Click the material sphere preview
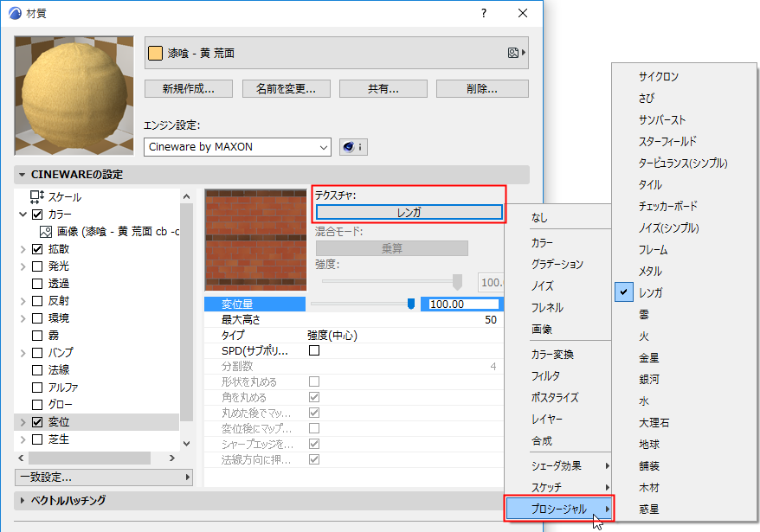The width and height of the screenshot is (760, 532). 74,95
